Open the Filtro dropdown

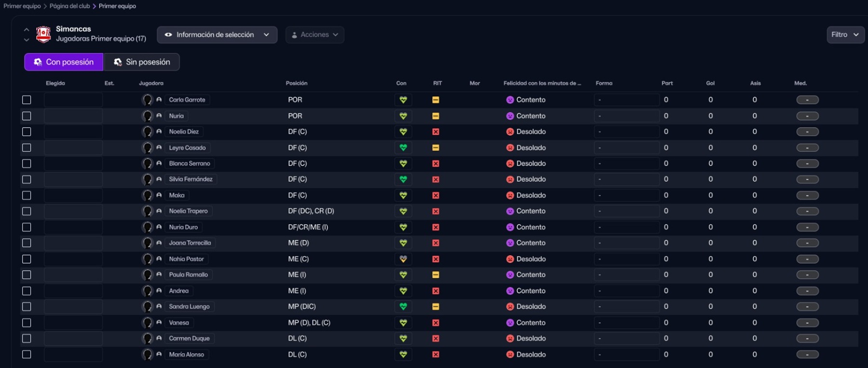[845, 35]
